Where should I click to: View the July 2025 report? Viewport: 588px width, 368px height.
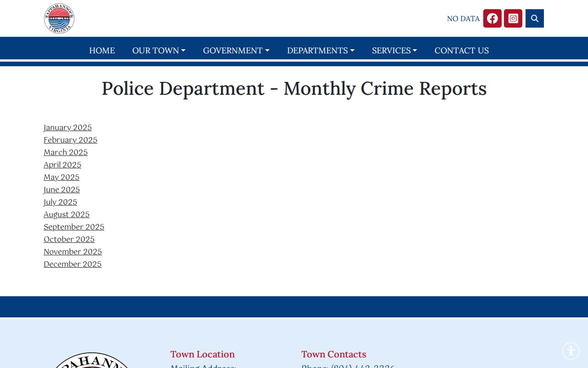point(60,202)
